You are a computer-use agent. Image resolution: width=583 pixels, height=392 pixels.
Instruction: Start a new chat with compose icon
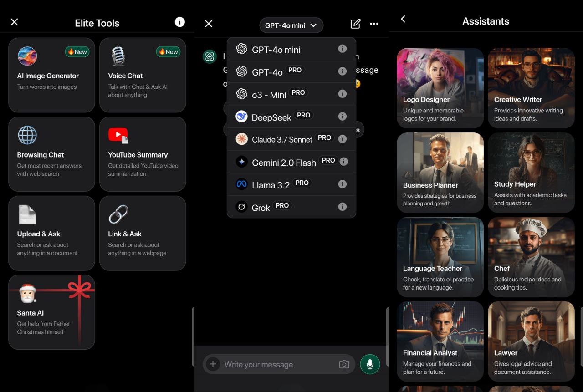pyautogui.click(x=356, y=24)
